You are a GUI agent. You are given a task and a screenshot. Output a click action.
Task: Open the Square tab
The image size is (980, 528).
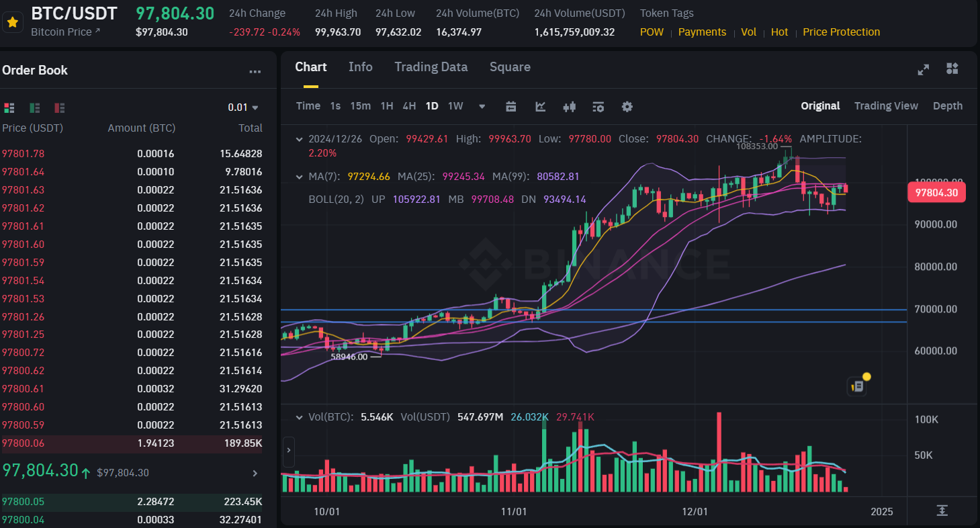point(510,67)
